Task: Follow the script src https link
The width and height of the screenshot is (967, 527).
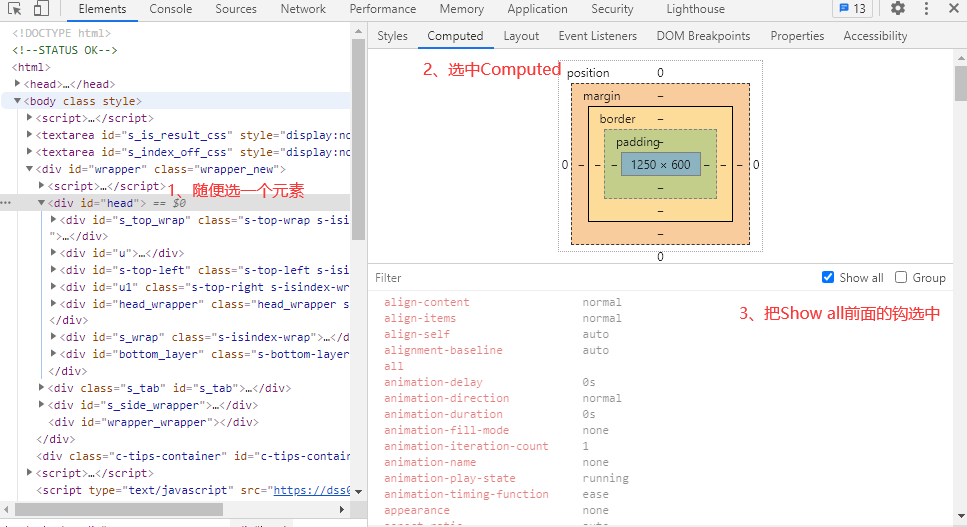Action: coord(312,490)
